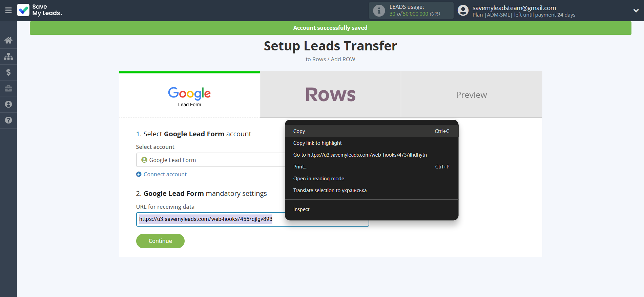Click the account avatar icon in header
The image size is (644, 297).
tap(463, 10)
